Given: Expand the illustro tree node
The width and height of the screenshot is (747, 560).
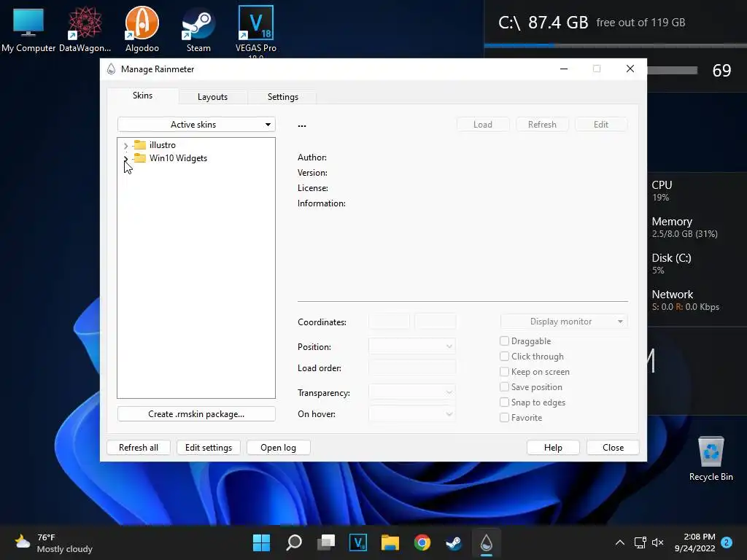Looking at the screenshot, I should (125, 145).
